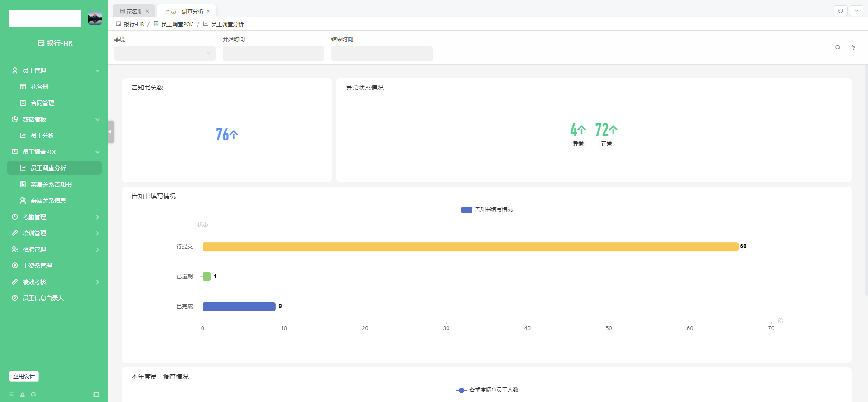Open the tab options dropdown at top right
Image resolution: width=868 pixels, height=402 pixels.
856,11
